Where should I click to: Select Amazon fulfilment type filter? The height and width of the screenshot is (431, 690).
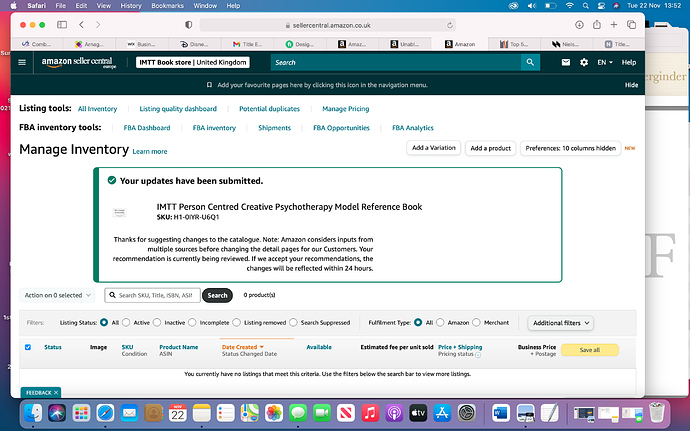coord(440,323)
